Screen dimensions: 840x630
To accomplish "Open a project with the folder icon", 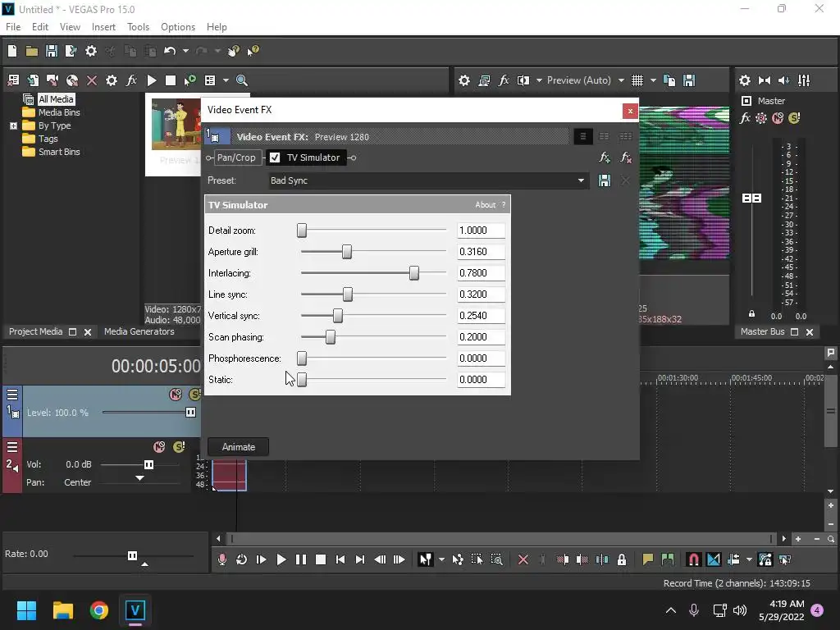I will pyautogui.click(x=32, y=51).
